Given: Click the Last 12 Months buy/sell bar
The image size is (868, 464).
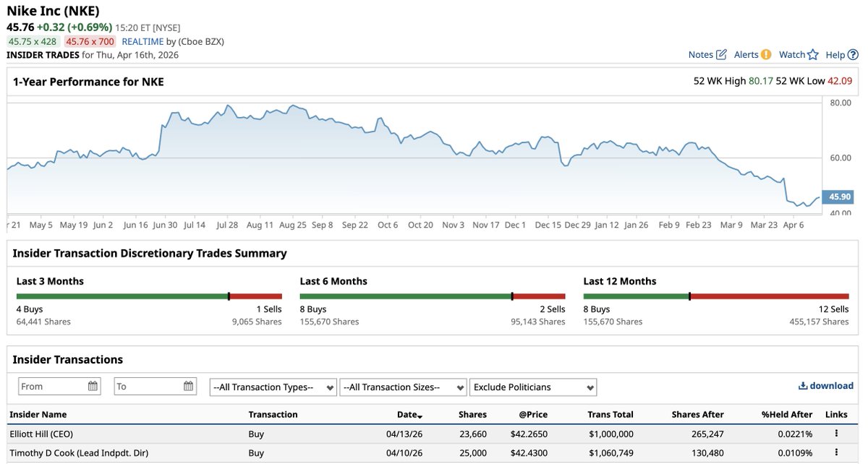Looking at the screenshot, I should 716,296.
